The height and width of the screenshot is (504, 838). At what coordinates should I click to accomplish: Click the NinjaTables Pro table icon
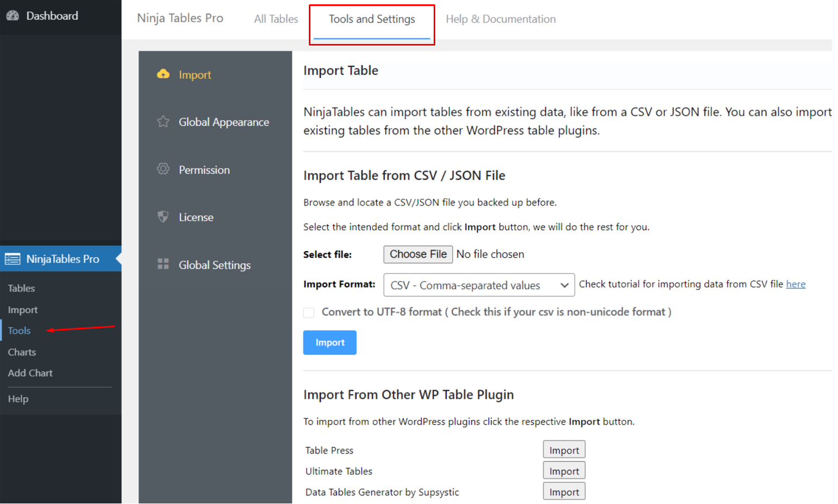pos(12,259)
